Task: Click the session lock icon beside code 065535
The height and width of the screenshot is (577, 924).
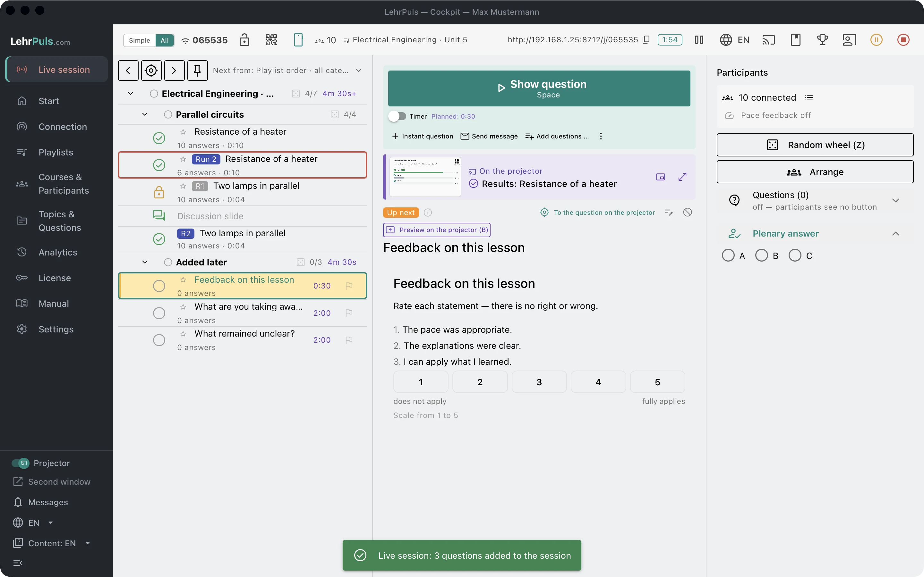Action: [244, 40]
